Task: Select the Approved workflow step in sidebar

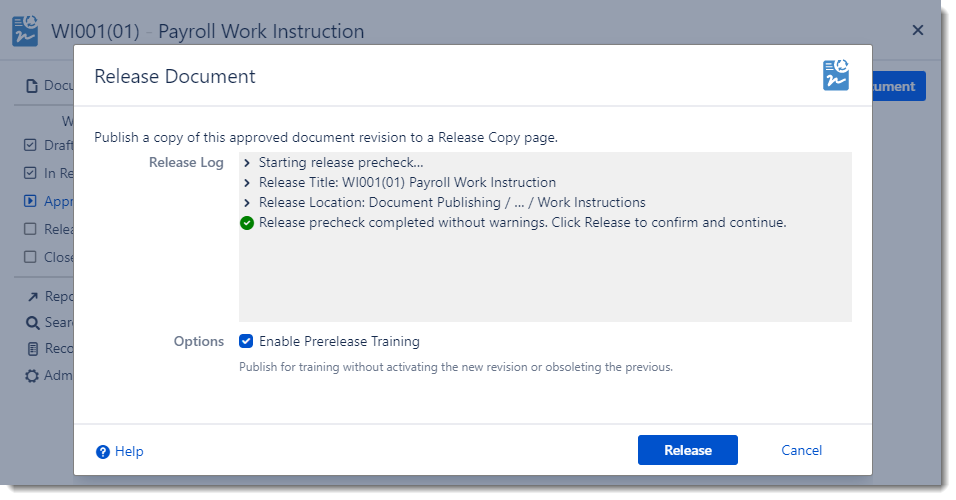Action: [30, 201]
